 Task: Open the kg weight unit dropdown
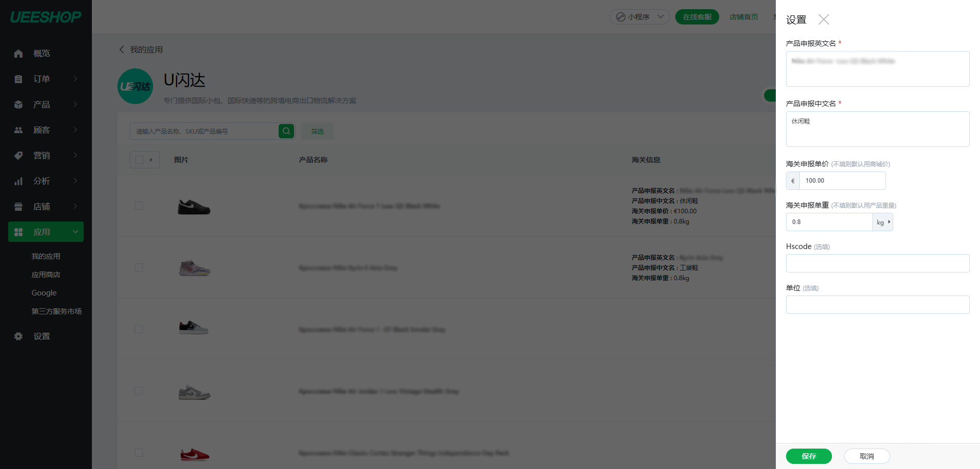[x=883, y=222]
